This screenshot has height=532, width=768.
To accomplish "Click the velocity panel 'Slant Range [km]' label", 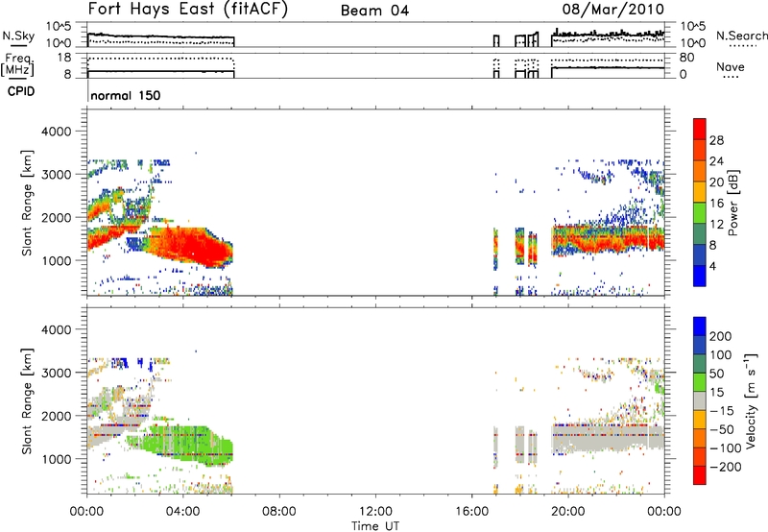I will tap(27, 401).
